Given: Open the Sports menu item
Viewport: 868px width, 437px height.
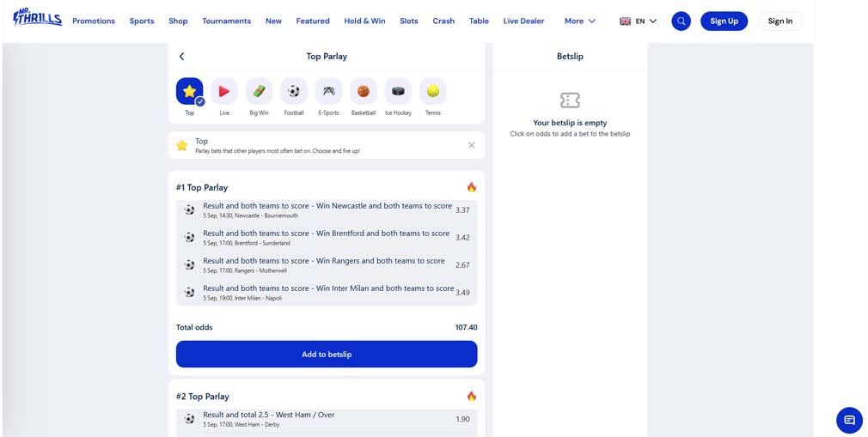Looking at the screenshot, I should click(x=142, y=21).
